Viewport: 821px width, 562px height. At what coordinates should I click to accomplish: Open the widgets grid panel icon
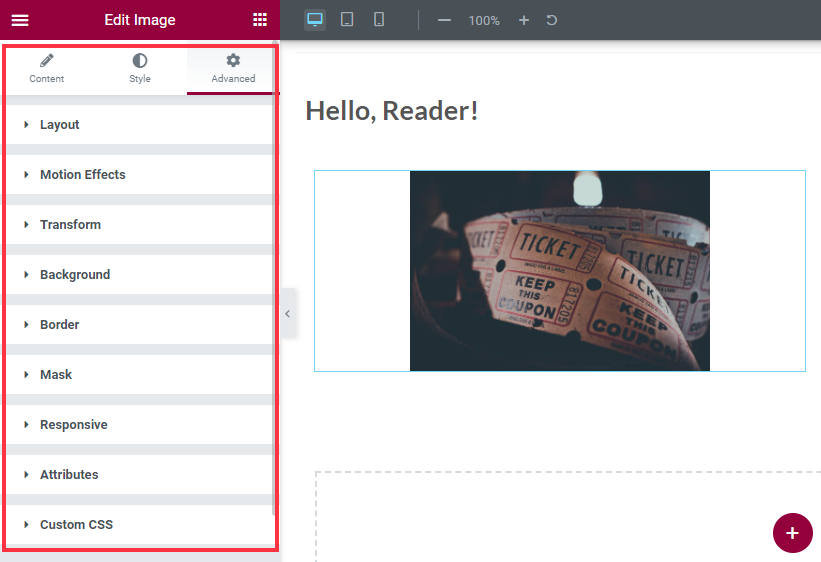(260, 20)
